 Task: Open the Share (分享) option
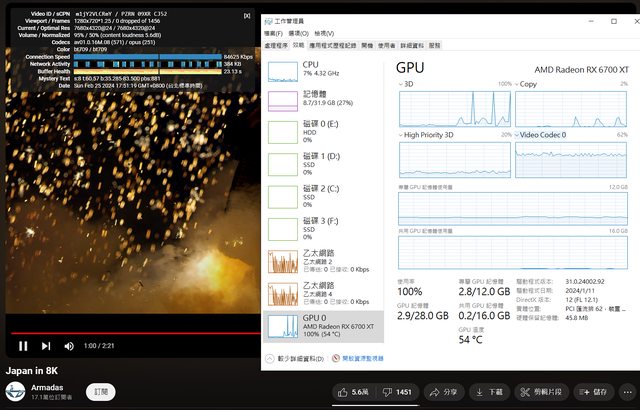(x=444, y=392)
